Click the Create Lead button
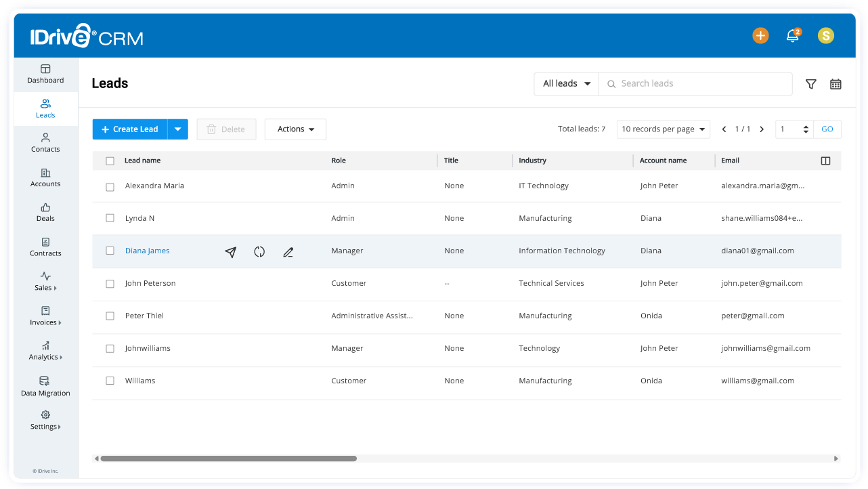This screenshot has width=868, height=489. [129, 129]
